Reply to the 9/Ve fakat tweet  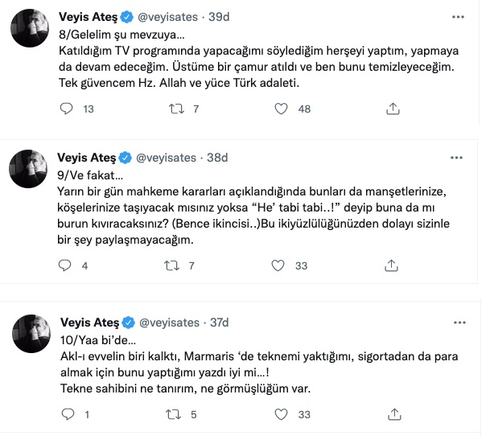[68, 265]
